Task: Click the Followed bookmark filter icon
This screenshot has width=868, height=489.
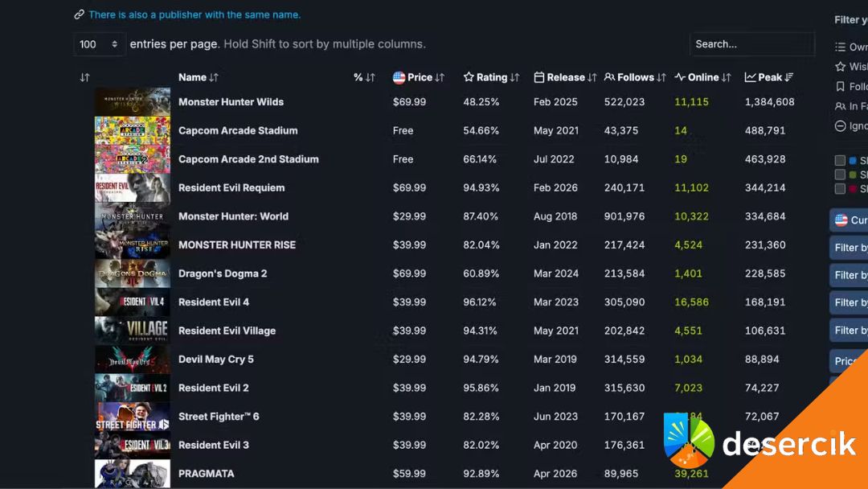Action: click(x=841, y=87)
